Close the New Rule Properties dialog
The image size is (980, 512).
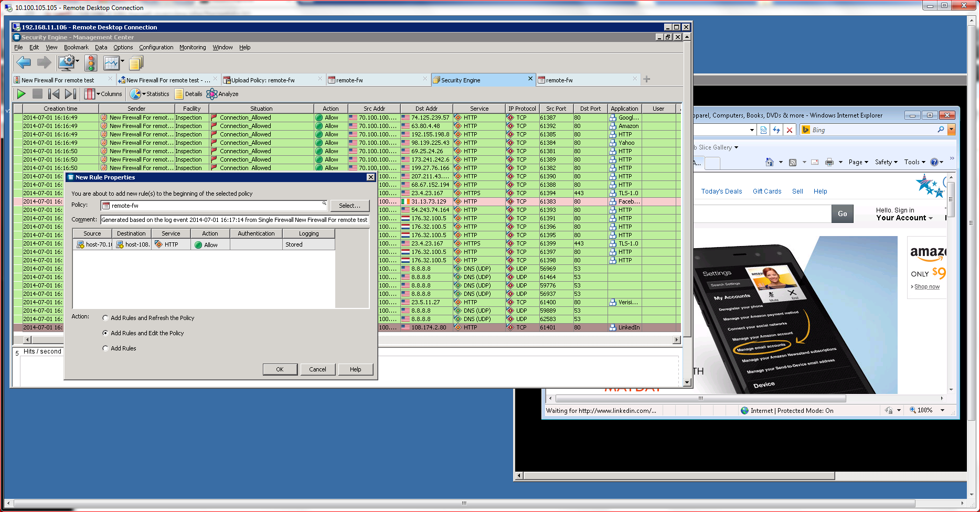[x=371, y=177]
